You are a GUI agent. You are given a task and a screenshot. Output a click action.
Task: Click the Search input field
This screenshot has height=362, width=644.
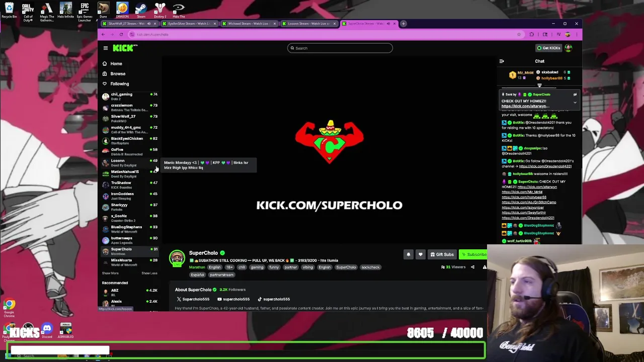tap(340, 48)
